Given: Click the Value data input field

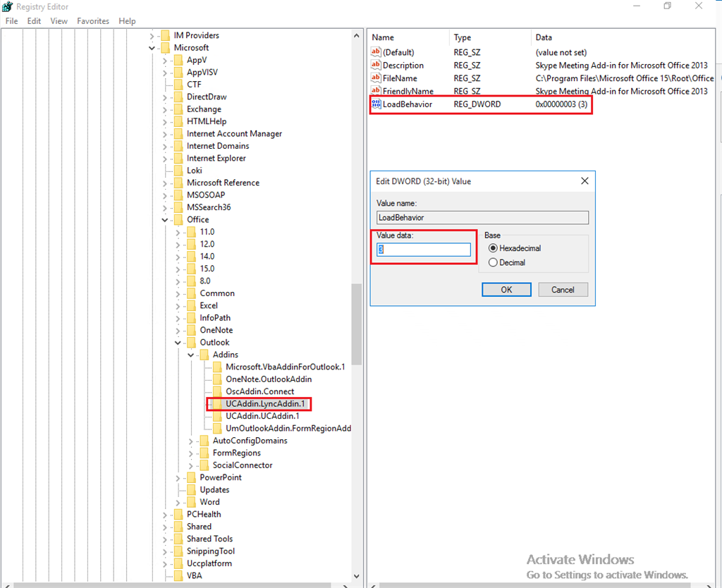Looking at the screenshot, I should (x=424, y=250).
